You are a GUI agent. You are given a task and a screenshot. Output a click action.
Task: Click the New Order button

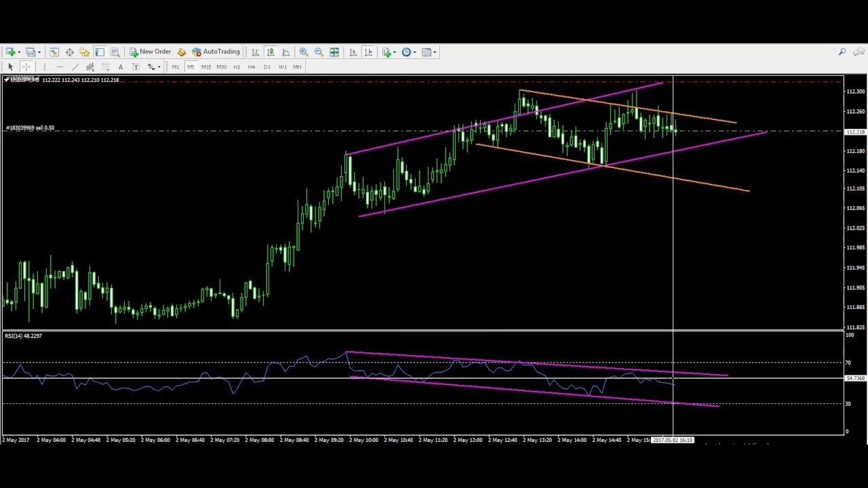click(x=151, y=52)
